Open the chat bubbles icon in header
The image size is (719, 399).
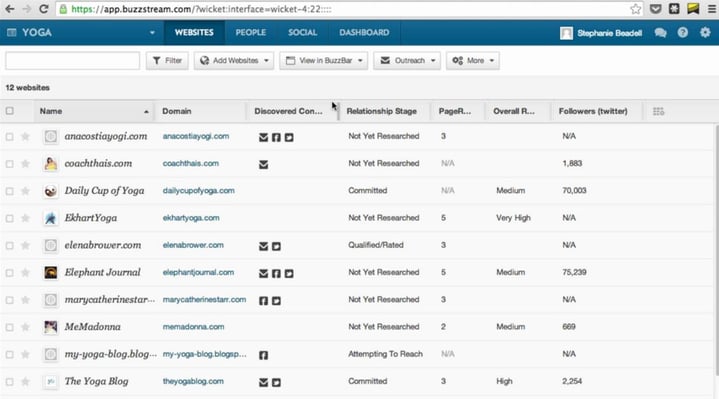[660, 33]
